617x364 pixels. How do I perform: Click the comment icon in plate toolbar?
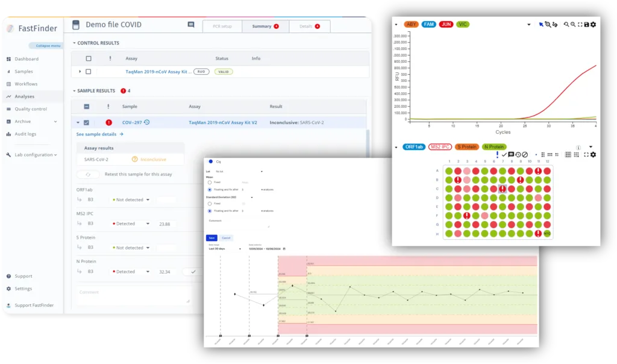click(x=511, y=155)
